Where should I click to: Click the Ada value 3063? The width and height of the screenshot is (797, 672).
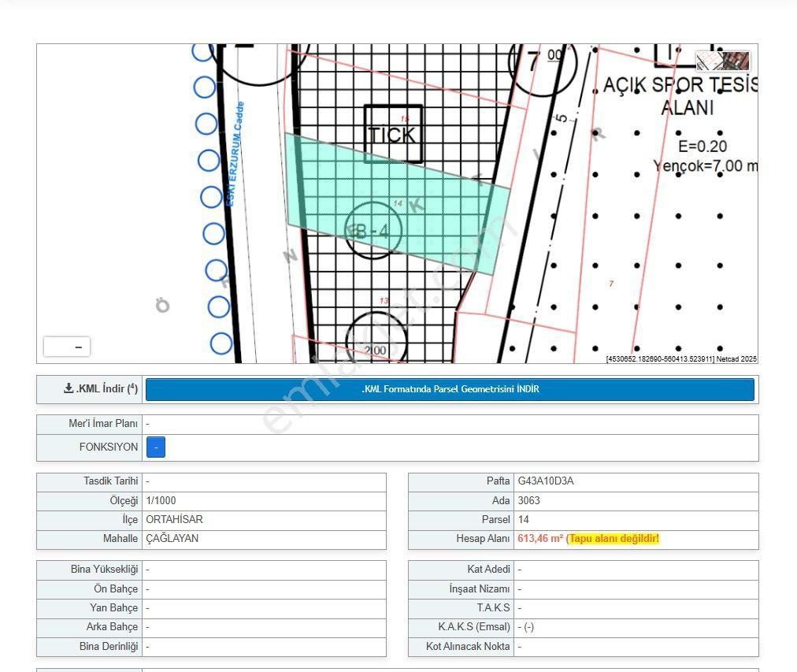point(528,500)
